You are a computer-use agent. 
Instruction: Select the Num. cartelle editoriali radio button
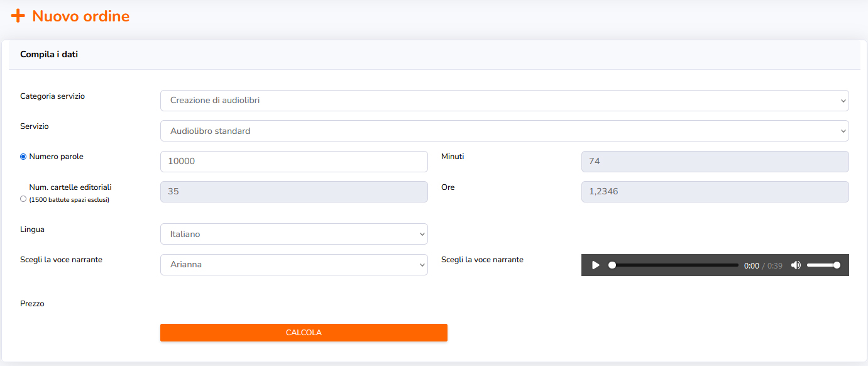point(23,199)
